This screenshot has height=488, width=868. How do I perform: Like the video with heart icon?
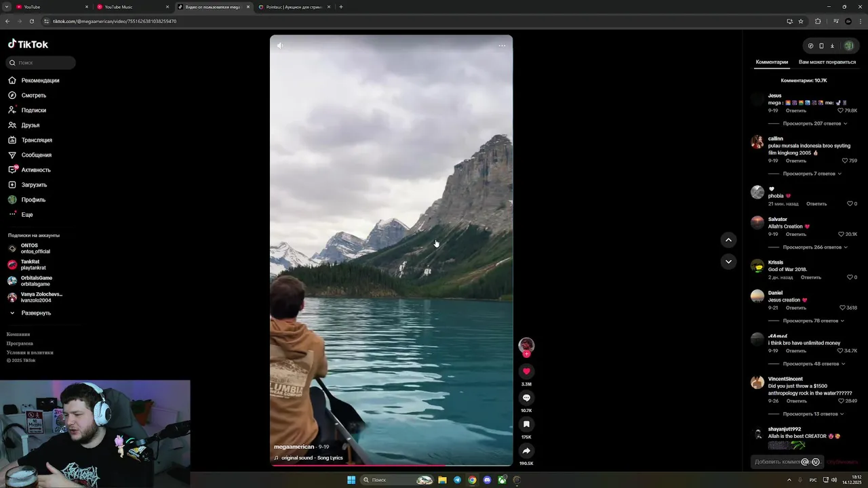tap(526, 371)
